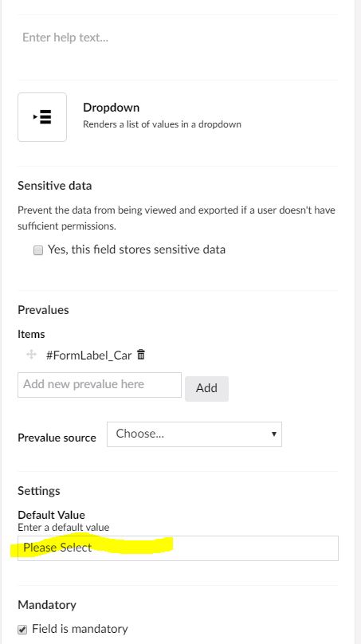
Task: Click 'Yes, this field stores sensitive data' label
Action: pyautogui.click(x=136, y=249)
